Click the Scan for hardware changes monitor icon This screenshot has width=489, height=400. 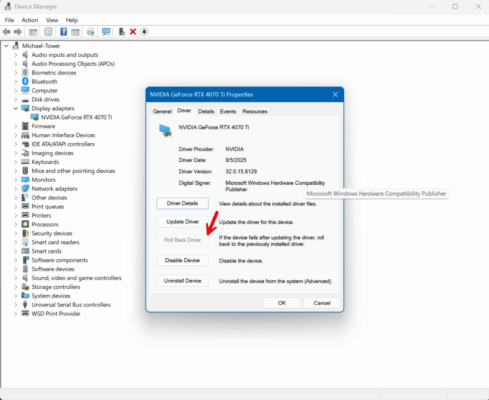(106, 32)
